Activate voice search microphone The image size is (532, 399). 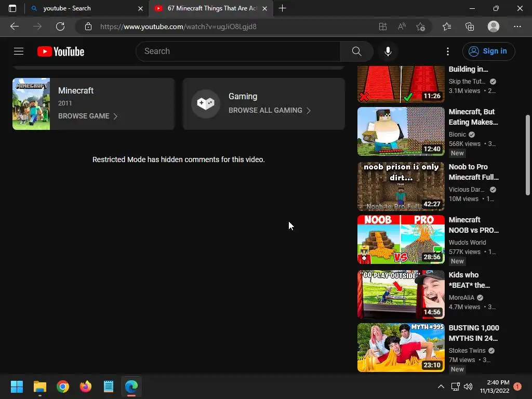388,51
